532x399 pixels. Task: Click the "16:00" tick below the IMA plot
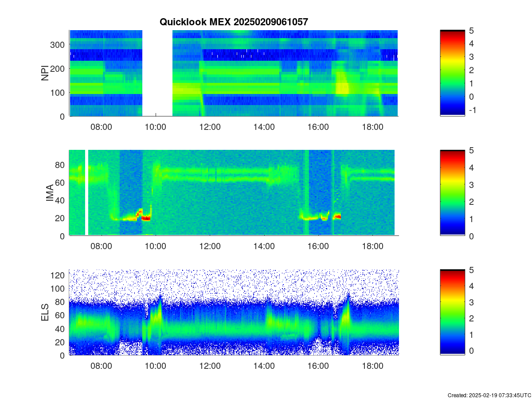[x=318, y=246]
